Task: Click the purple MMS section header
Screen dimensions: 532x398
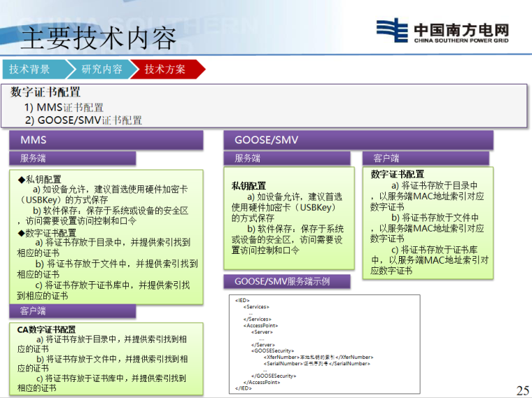Action: (x=106, y=141)
